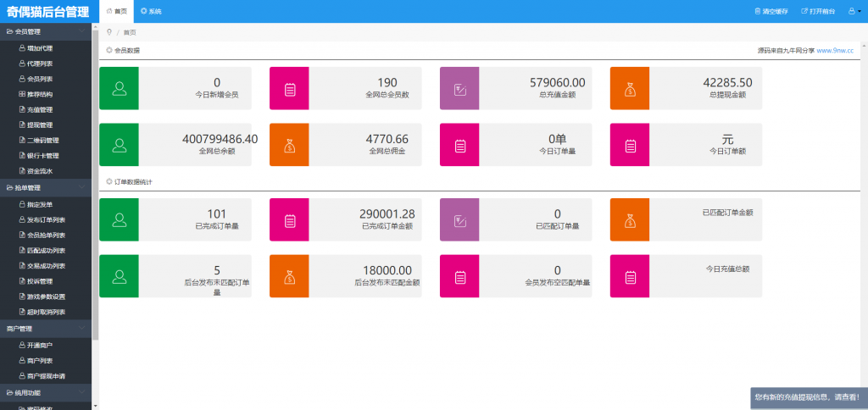Click the purple 总充值金额 card icon
This screenshot has width=868, height=410.
459,87
